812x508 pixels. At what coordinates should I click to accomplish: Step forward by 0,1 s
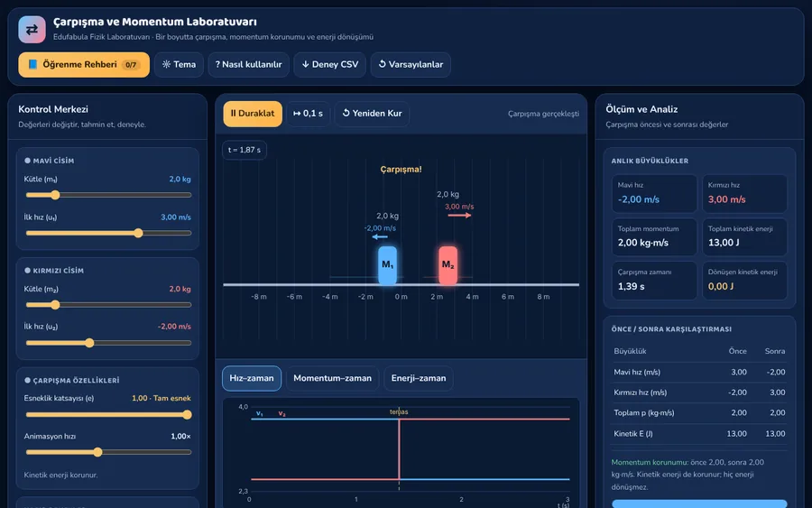pyautogui.click(x=309, y=114)
